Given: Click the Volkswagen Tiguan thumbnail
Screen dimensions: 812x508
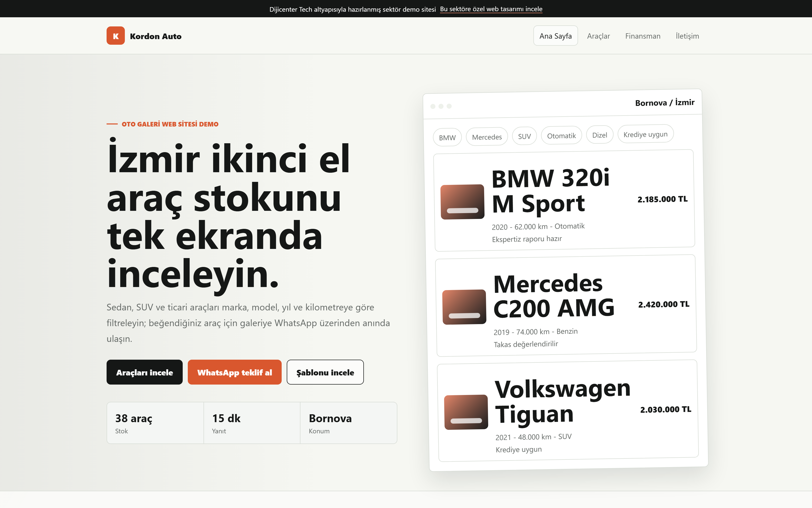Looking at the screenshot, I should coord(466,412).
